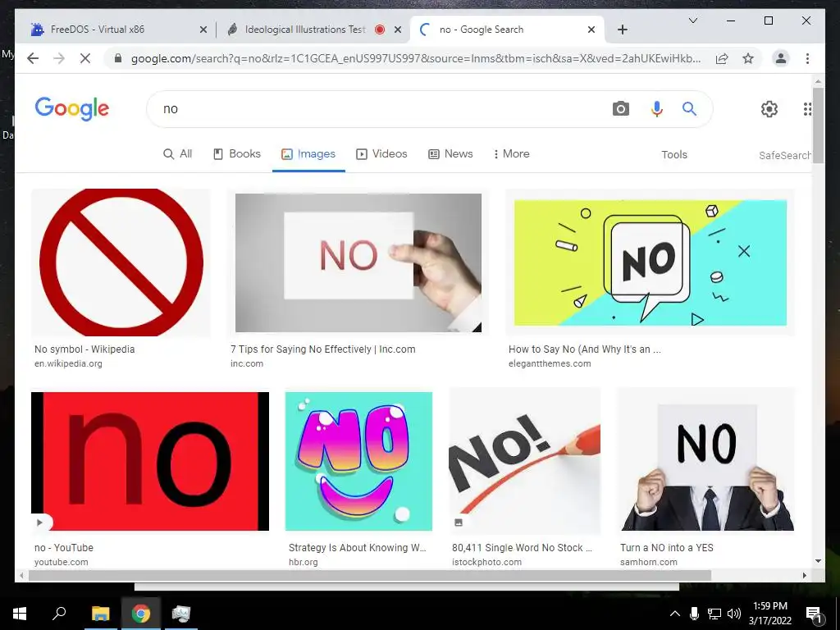
Task: Switch to FreeDOS - Virtual x86 tab
Action: click(x=118, y=30)
